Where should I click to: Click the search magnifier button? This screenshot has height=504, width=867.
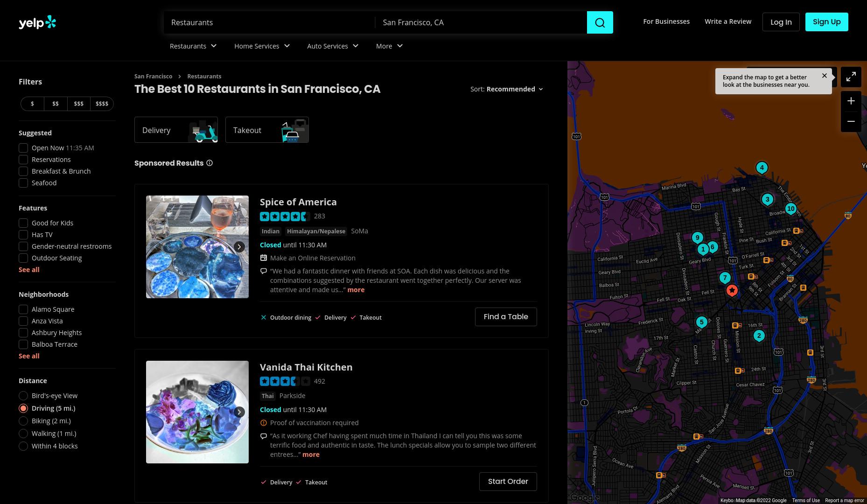(600, 22)
